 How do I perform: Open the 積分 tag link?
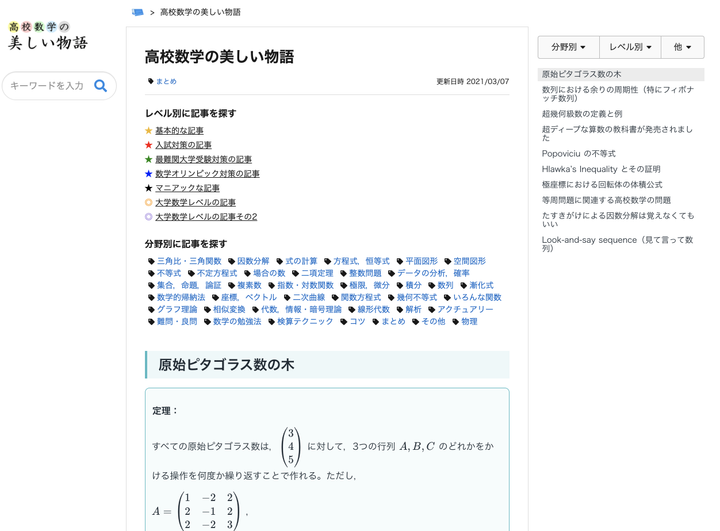click(413, 285)
